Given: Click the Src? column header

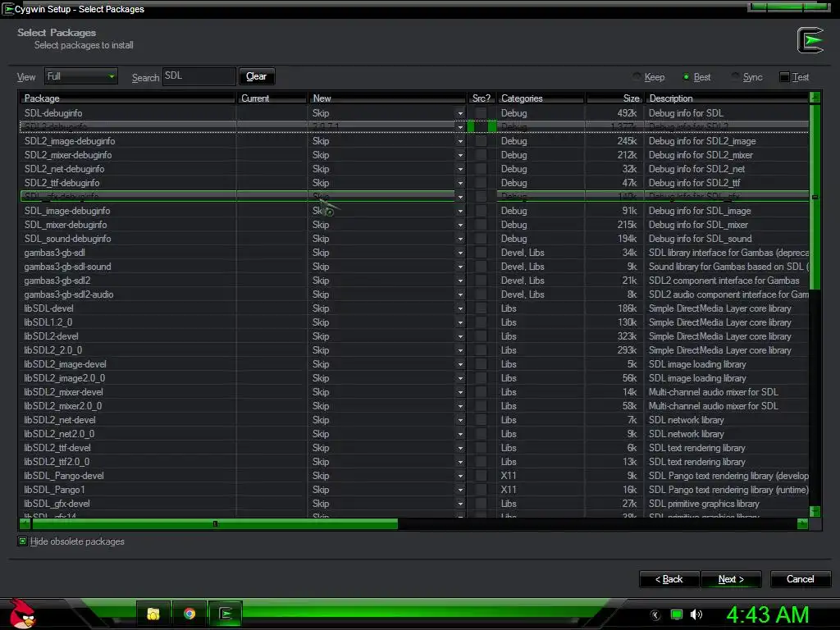Looking at the screenshot, I should (481, 98).
